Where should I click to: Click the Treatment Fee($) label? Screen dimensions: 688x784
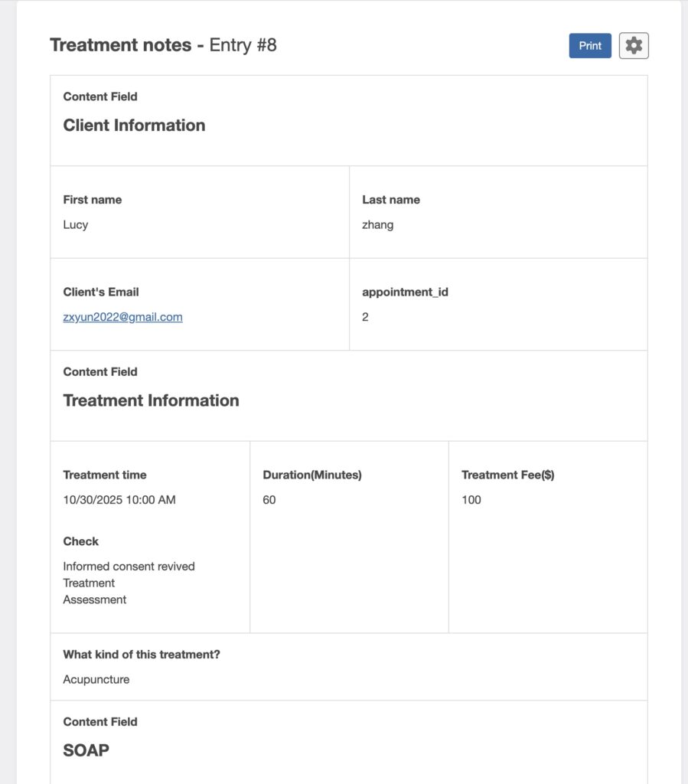point(507,475)
